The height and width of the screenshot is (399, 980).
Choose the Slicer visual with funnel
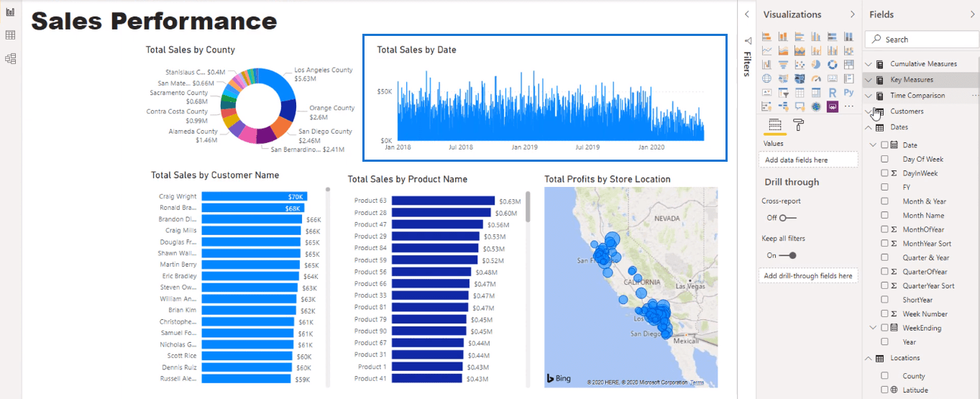pyautogui.click(x=783, y=92)
